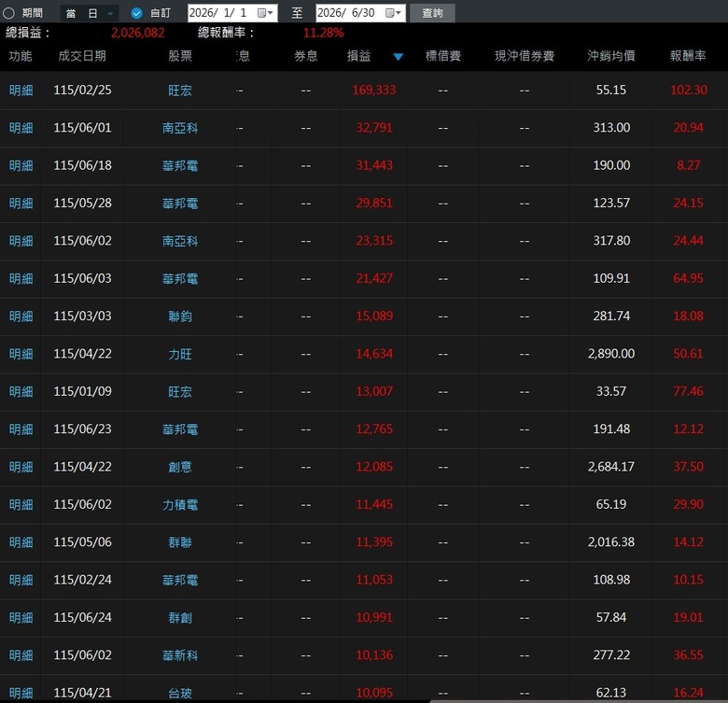The image size is (728, 703).
Task: Click total return rate 11.28%
Action: click(x=324, y=33)
